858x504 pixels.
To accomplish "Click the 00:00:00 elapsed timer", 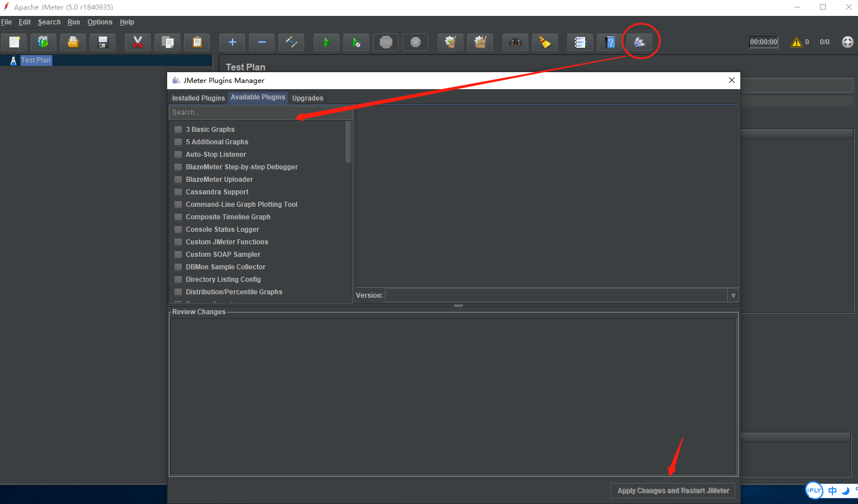I will 764,42.
